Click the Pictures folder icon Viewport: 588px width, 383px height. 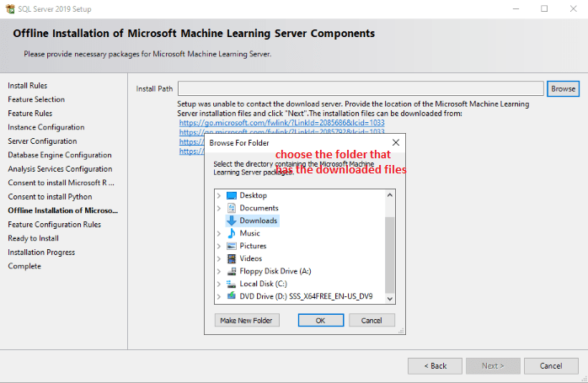[x=232, y=246]
